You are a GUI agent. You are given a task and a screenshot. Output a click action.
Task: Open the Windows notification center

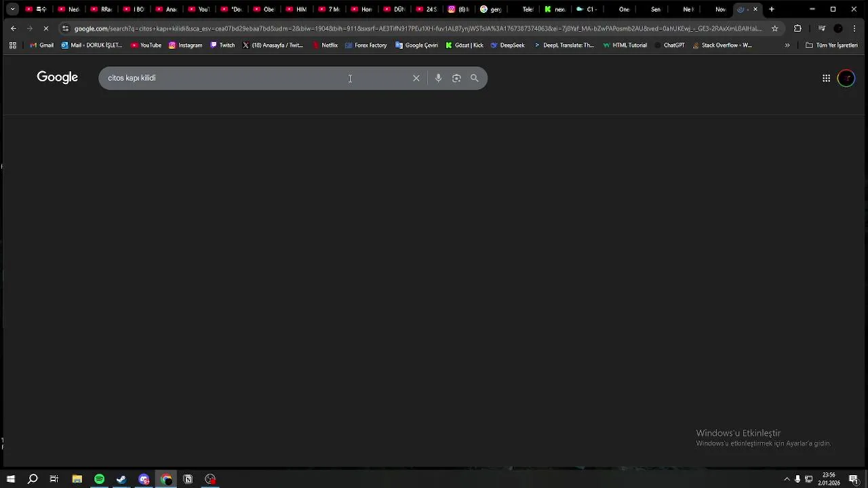(854, 479)
